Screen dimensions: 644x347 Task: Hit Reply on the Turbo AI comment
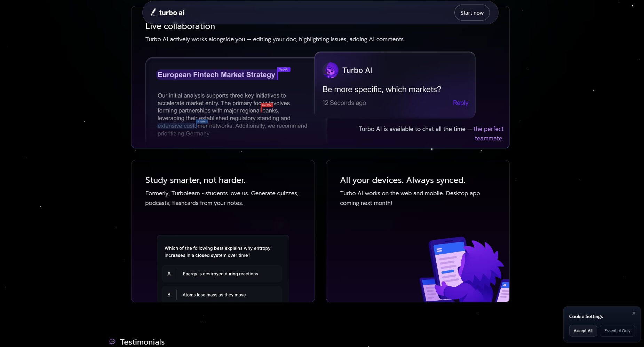click(460, 103)
